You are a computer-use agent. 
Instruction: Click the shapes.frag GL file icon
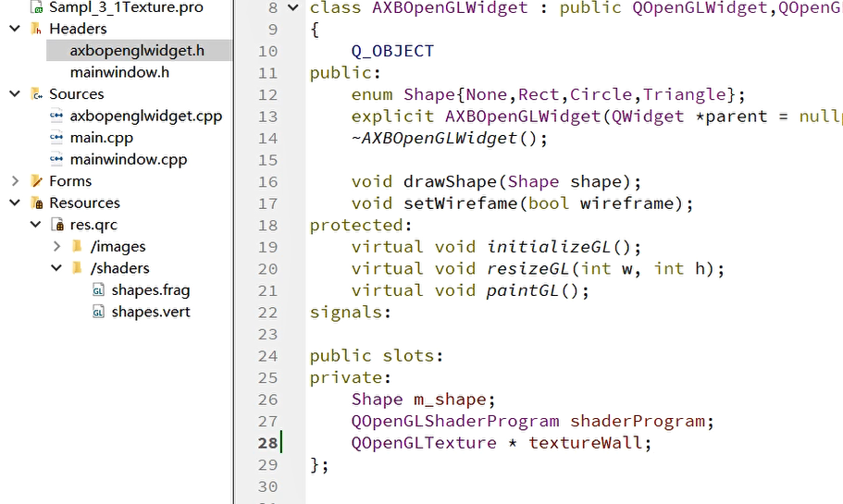98,290
